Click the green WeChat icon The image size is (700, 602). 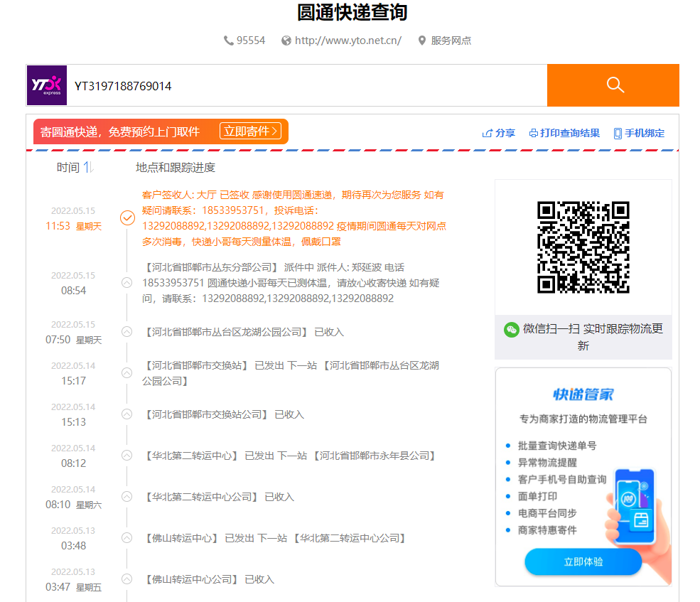[511, 330]
